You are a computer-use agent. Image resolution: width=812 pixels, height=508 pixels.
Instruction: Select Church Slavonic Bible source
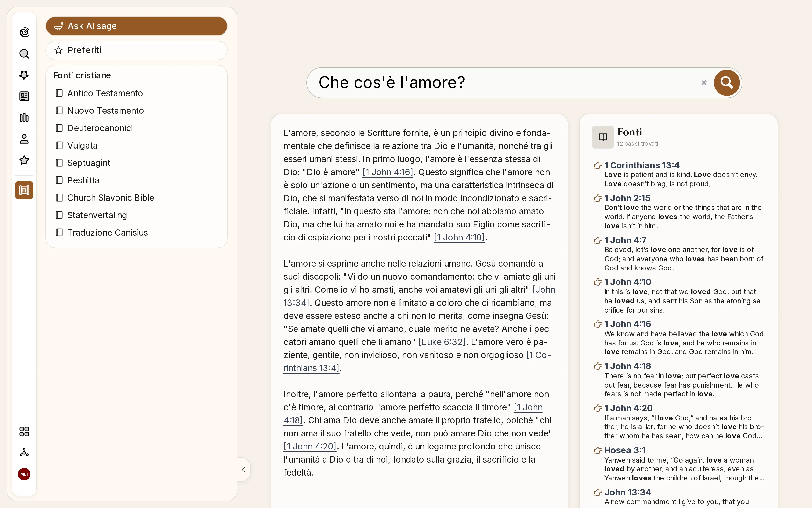[x=105, y=198]
